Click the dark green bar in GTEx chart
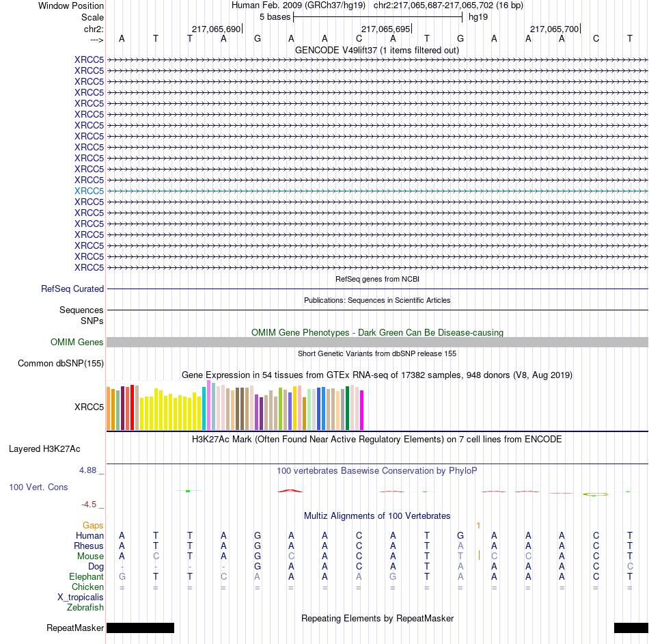The height and width of the screenshot is (644, 649). tap(347, 408)
